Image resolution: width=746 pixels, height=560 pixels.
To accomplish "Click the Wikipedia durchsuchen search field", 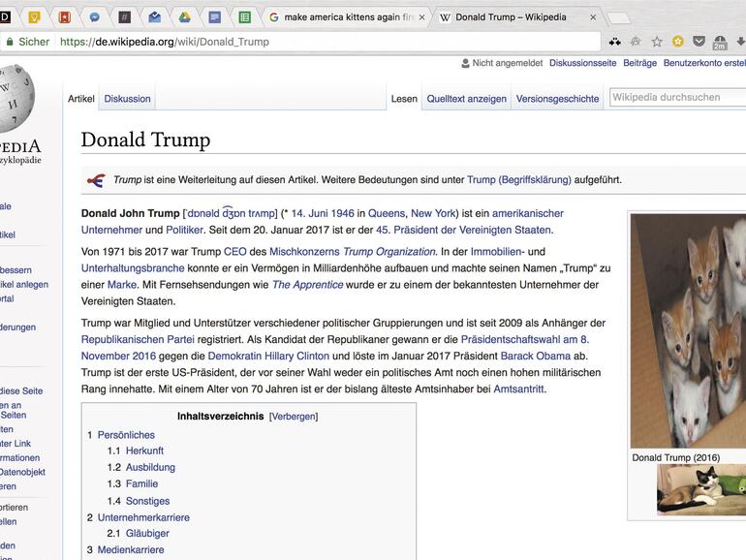I will [678, 98].
